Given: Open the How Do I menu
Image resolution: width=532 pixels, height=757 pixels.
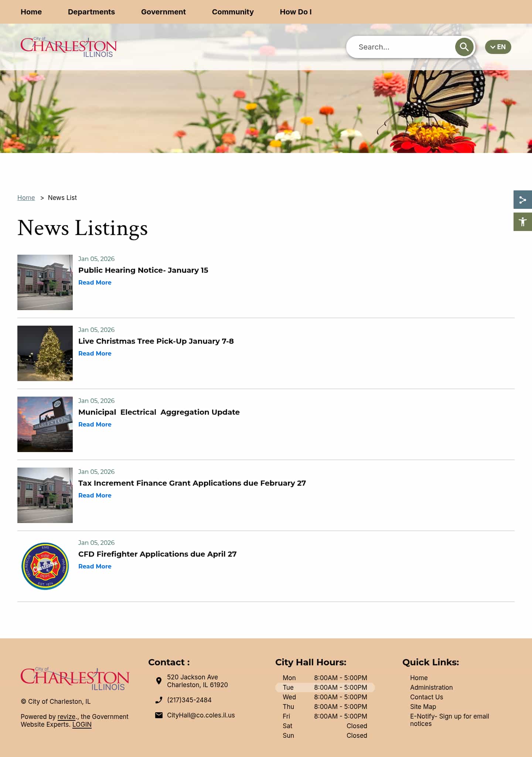Looking at the screenshot, I should pyautogui.click(x=296, y=12).
